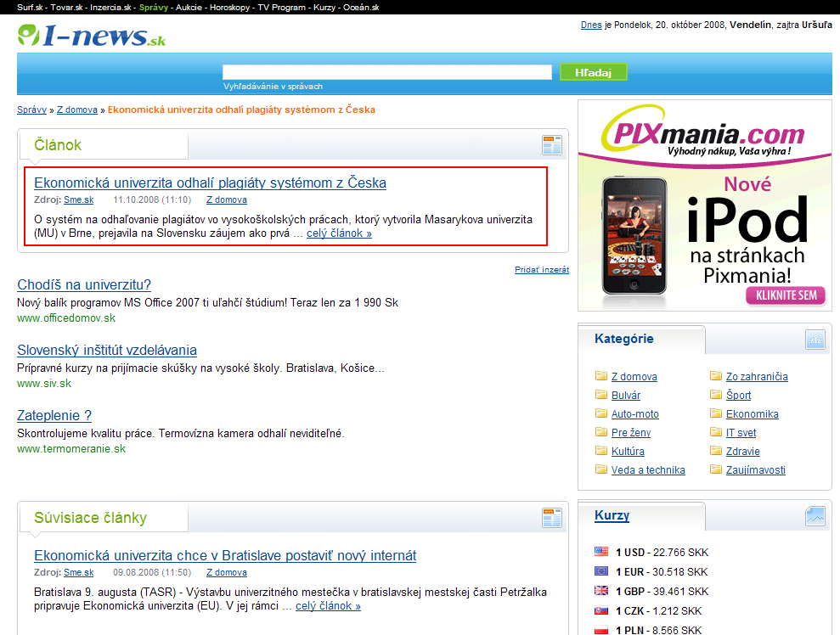Click the Pixmania iPod banner ad
840x635 pixels.
(704, 205)
